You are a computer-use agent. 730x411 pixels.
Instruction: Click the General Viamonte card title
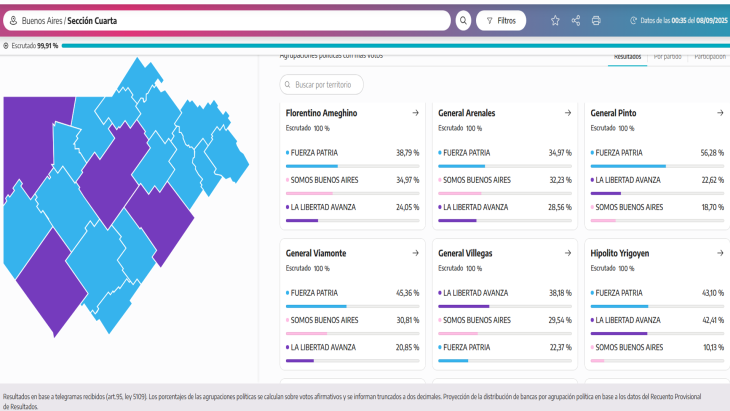pos(316,253)
